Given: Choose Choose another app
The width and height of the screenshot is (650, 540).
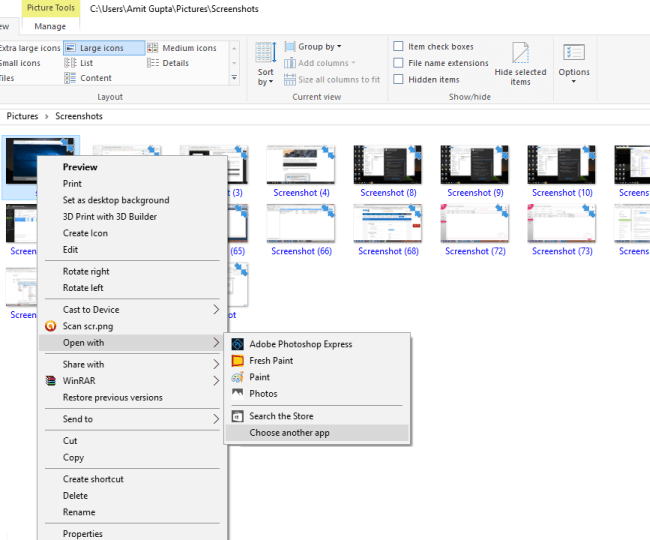Looking at the screenshot, I should [289, 433].
